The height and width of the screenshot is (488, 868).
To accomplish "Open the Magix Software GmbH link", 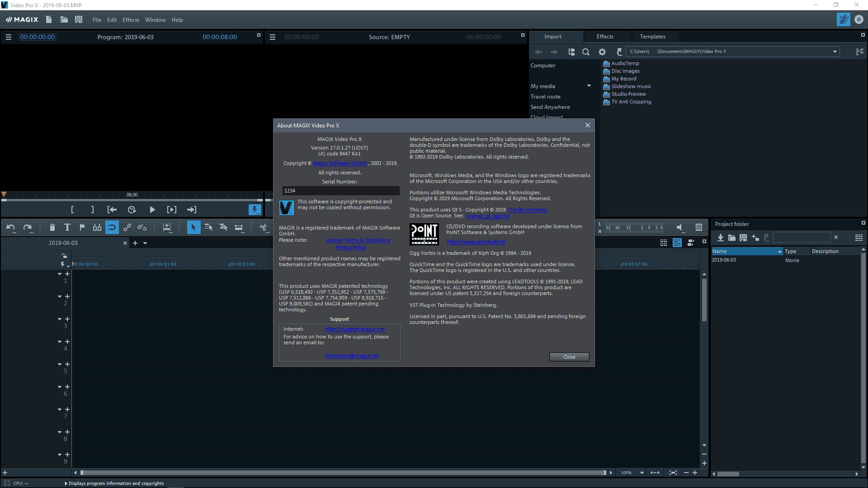I will pos(340,163).
